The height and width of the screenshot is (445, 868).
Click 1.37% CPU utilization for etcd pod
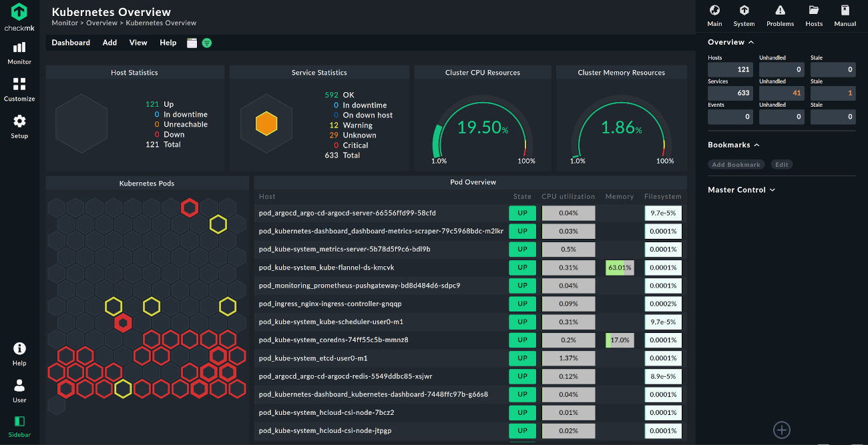pyautogui.click(x=568, y=358)
